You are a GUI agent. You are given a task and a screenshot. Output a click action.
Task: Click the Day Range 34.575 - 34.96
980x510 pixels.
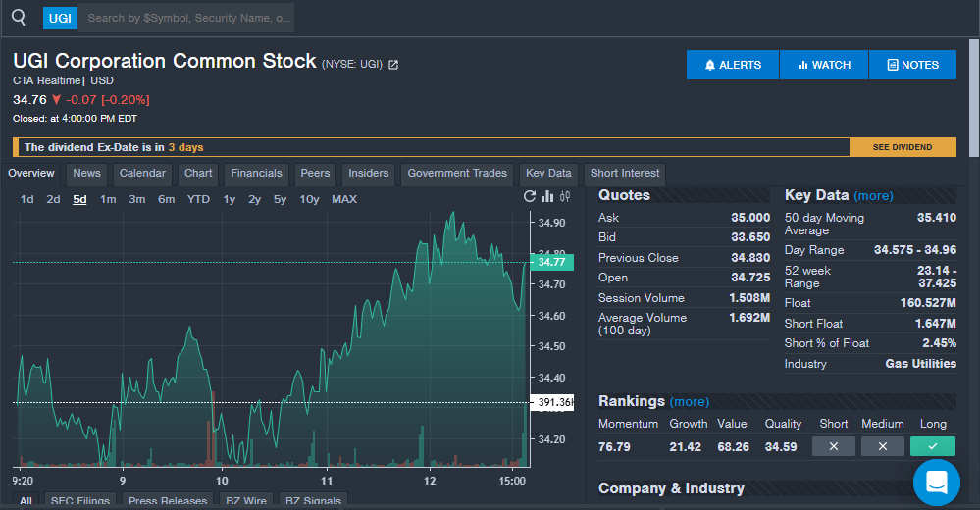[915, 250]
